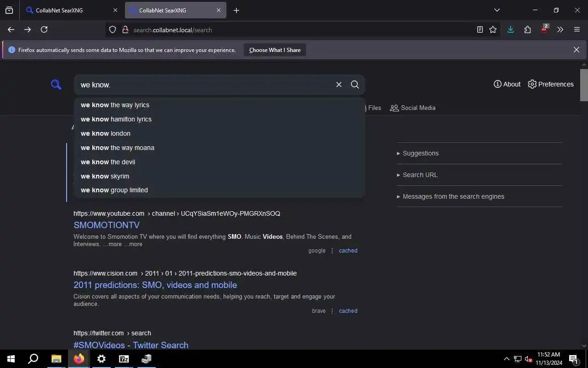Click the cision.com result URL
The image size is (588, 368).
185,273
